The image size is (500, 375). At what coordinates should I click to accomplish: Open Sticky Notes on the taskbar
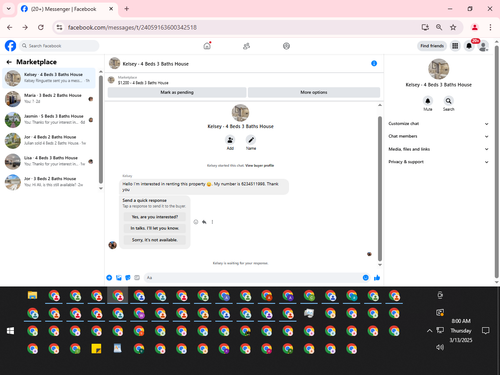tap(96, 349)
